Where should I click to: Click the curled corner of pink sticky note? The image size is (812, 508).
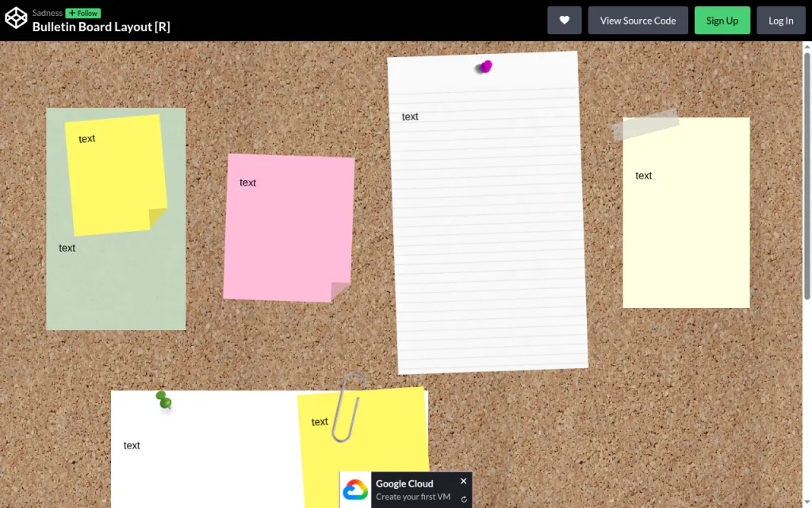tap(340, 291)
